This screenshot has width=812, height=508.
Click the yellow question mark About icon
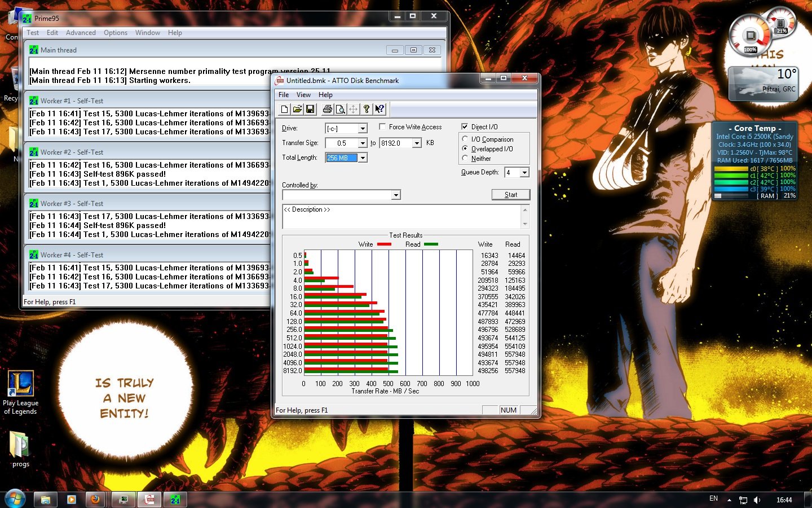367,109
